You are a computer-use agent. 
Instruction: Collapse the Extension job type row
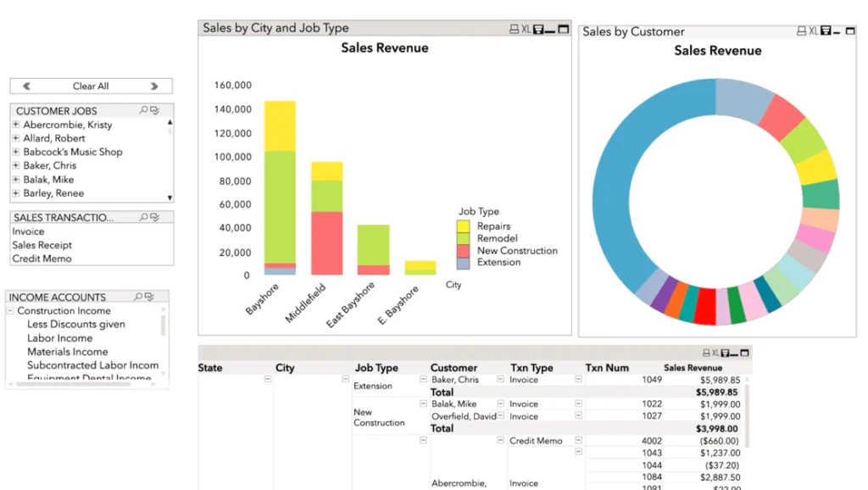tap(423, 380)
